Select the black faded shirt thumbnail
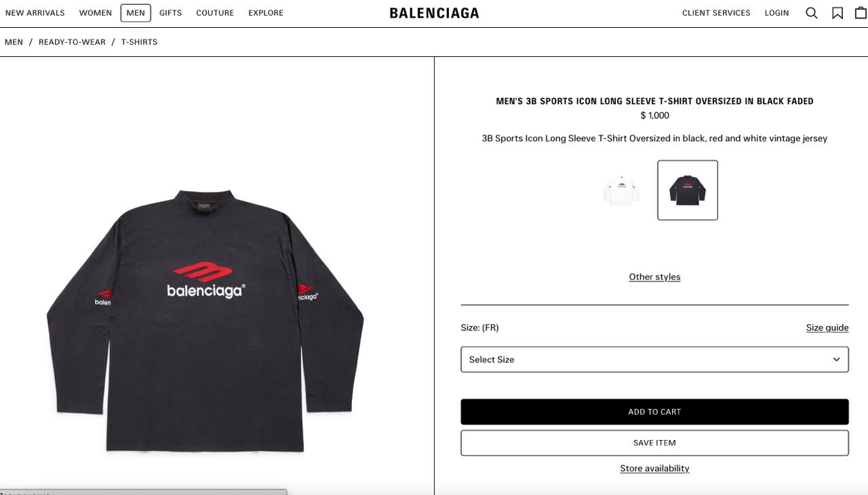 pyautogui.click(x=688, y=190)
